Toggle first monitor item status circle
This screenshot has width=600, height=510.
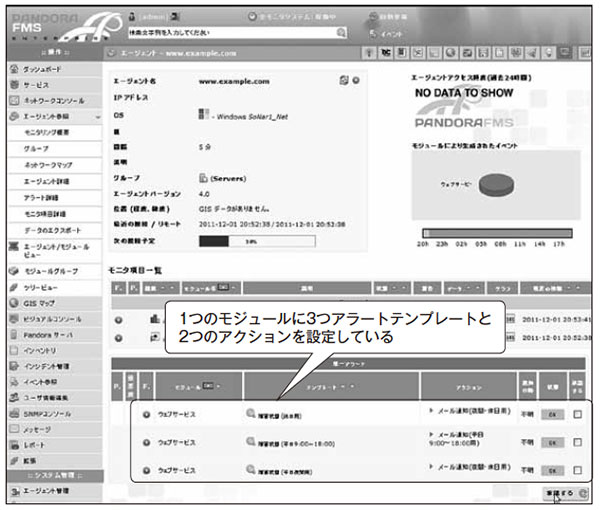pos(119,320)
